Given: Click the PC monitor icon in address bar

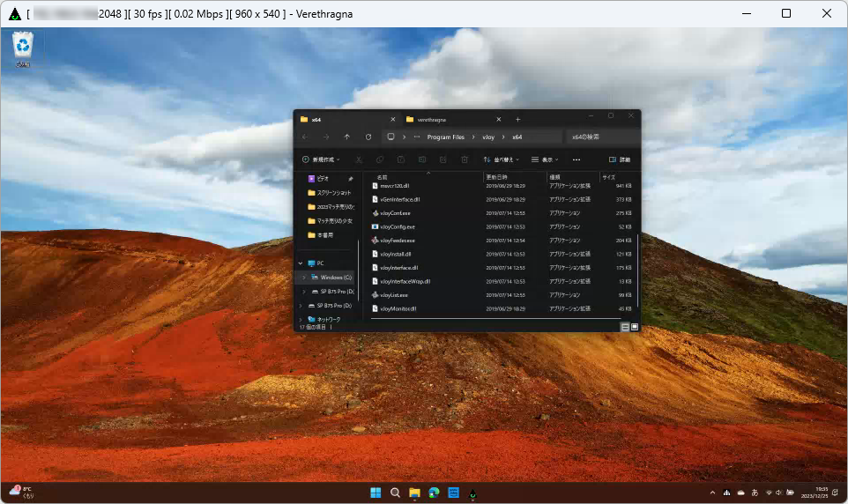Looking at the screenshot, I should 391,137.
